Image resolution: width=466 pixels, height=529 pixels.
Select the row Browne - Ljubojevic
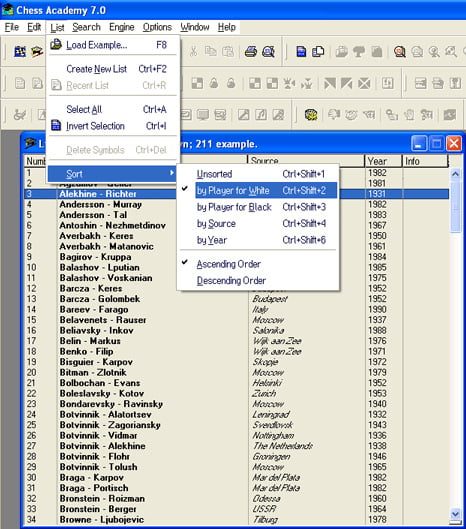(236, 519)
